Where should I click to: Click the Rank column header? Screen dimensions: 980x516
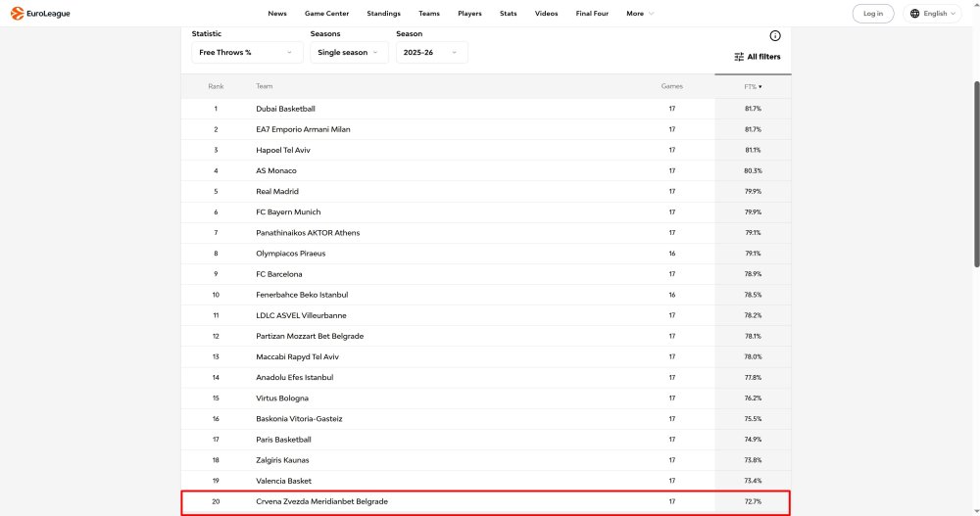point(216,86)
